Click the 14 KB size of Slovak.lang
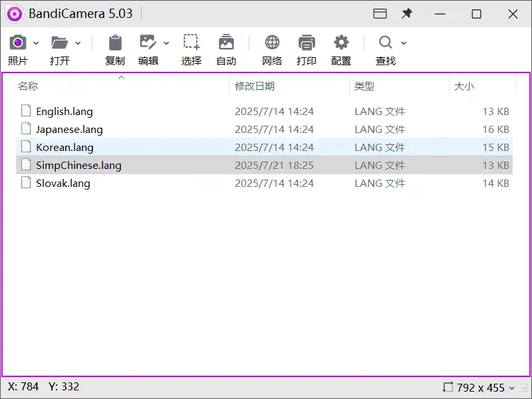532x399 pixels. (495, 184)
